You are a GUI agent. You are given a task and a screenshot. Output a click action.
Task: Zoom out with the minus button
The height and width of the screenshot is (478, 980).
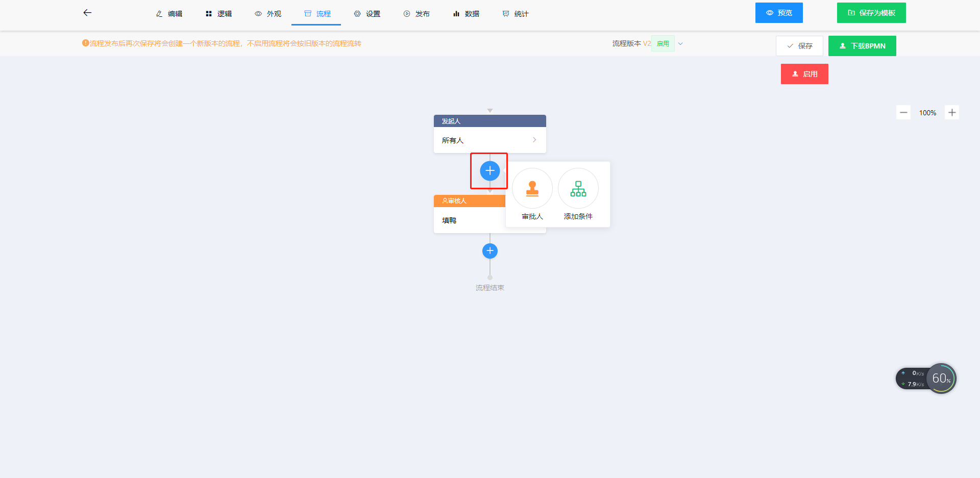pyautogui.click(x=903, y=112)
